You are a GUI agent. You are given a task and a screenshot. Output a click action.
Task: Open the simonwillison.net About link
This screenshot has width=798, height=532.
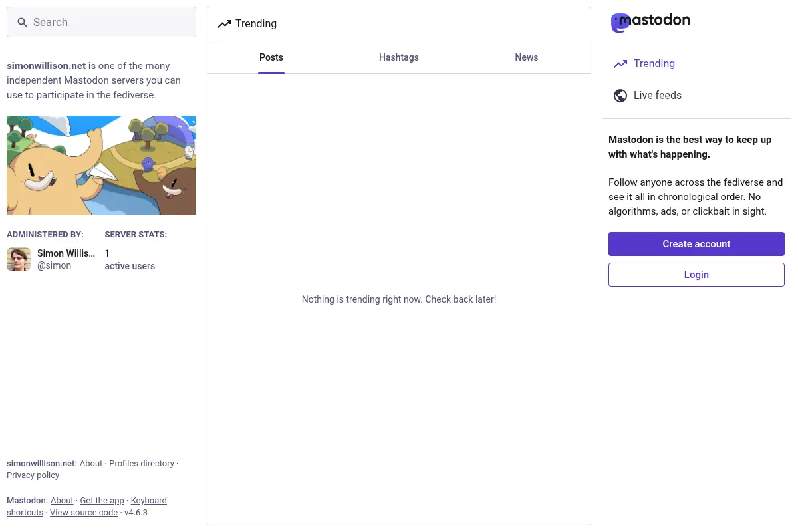point(91,464)
